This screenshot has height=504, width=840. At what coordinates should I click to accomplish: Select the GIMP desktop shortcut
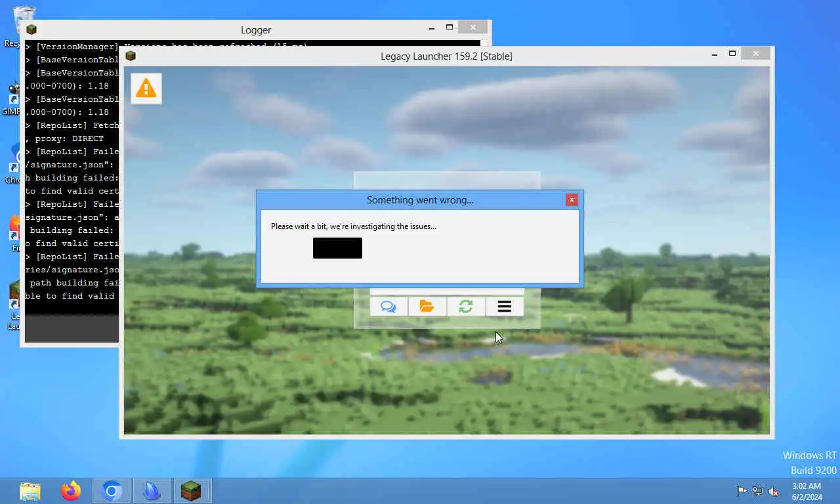pyautogui.click(x=12, y=98)
